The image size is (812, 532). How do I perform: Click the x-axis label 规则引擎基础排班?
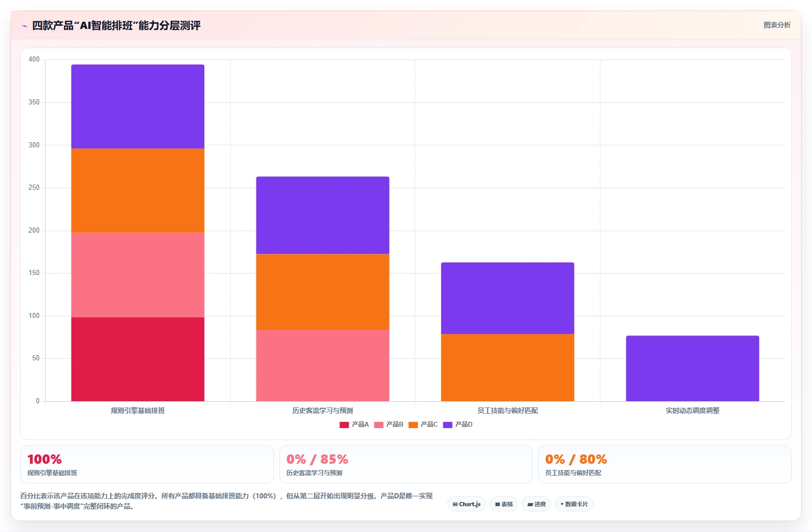coord(138,411)
